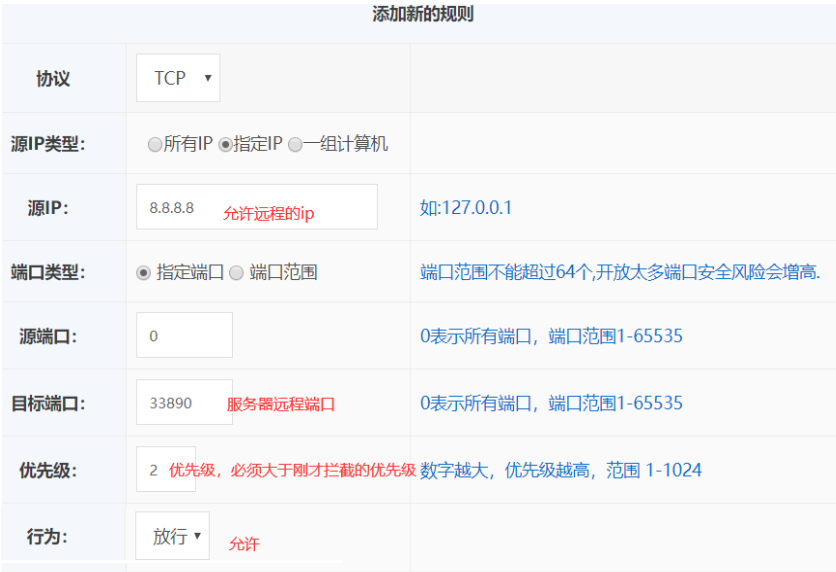Image resolution: width=836 pixels, height=572 pixels.
Task: Select the 所有IP radio button
Action: pyautogui.click(x=155, y=144)
